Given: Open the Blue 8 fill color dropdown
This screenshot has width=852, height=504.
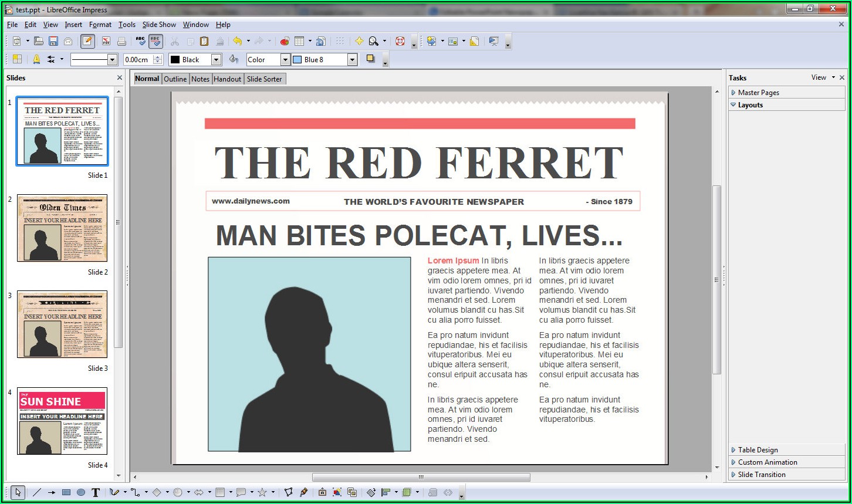Looking at the screenshot, I should (x=352, y=60).
